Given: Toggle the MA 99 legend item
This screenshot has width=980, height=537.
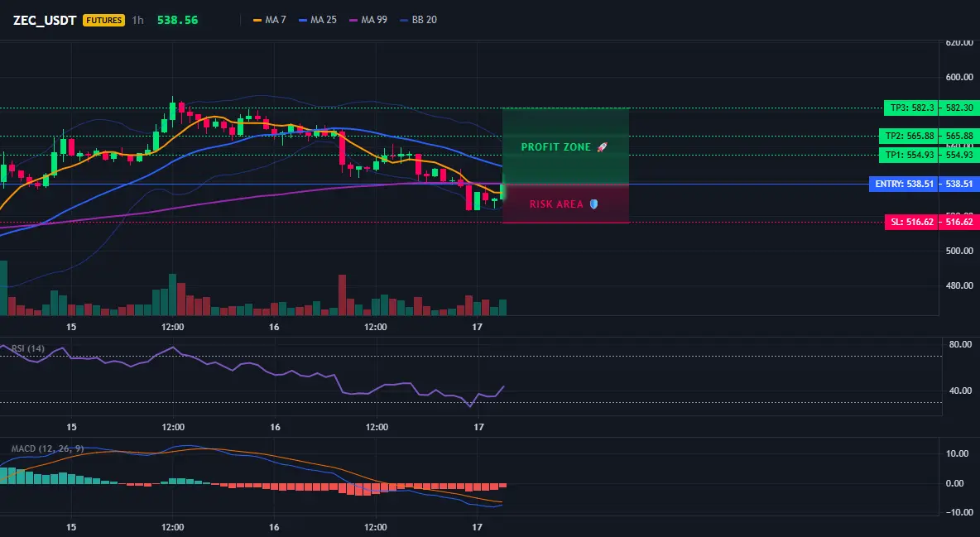Looking at the screenshot, I should pos(368,20).
